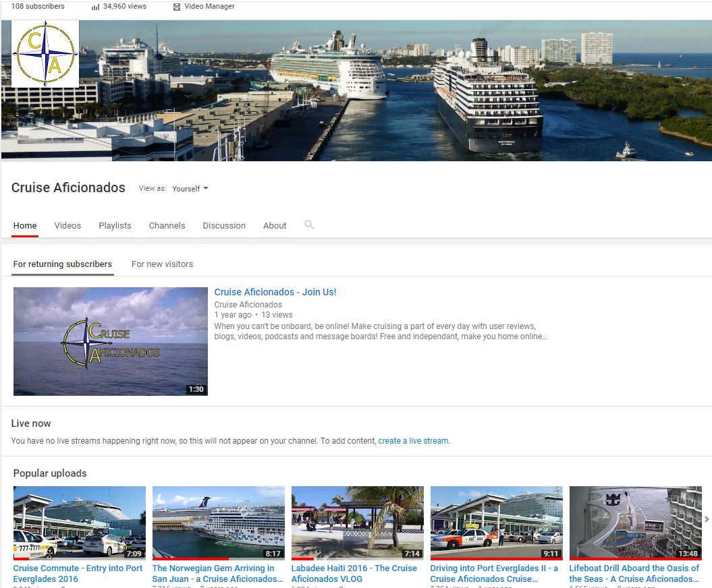The image size is (712, 588).
Task: Open the 'Cruise Aficionados - Join Us!' title link
Action: pos(275,292)
